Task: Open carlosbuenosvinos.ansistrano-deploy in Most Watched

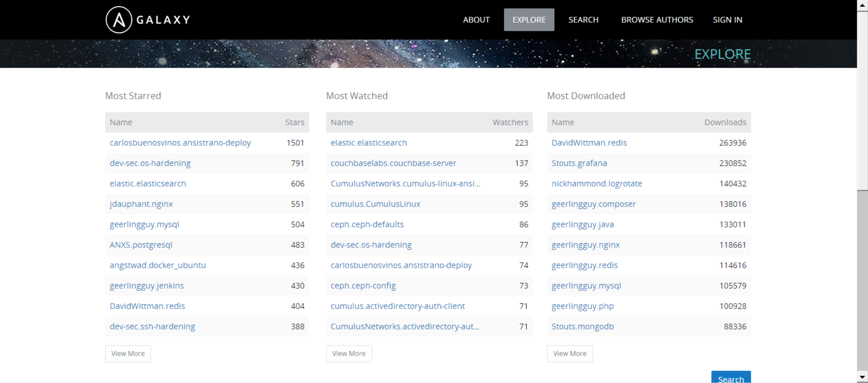Action: coord(401,265)
